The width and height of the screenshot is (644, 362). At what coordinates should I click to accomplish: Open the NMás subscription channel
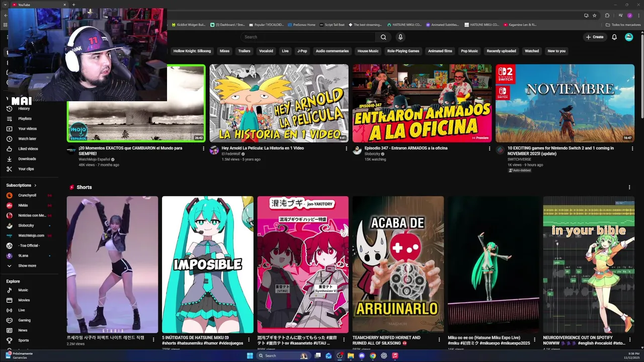(23, 205)
